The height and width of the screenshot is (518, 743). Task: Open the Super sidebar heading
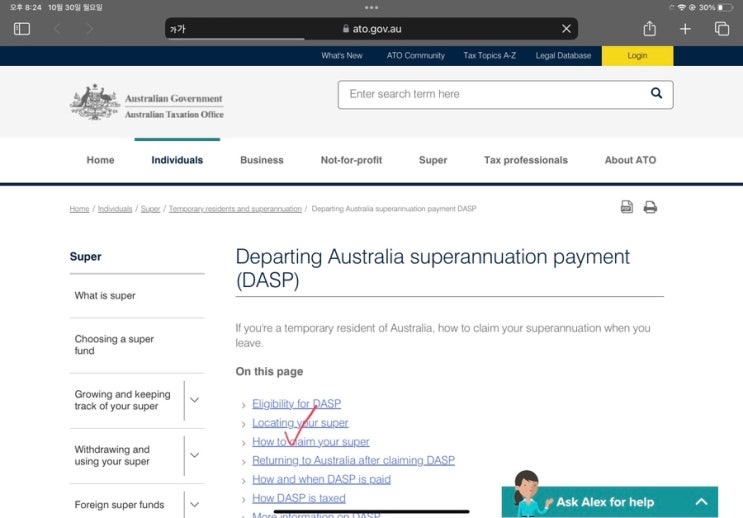click(x=85, y=256)
